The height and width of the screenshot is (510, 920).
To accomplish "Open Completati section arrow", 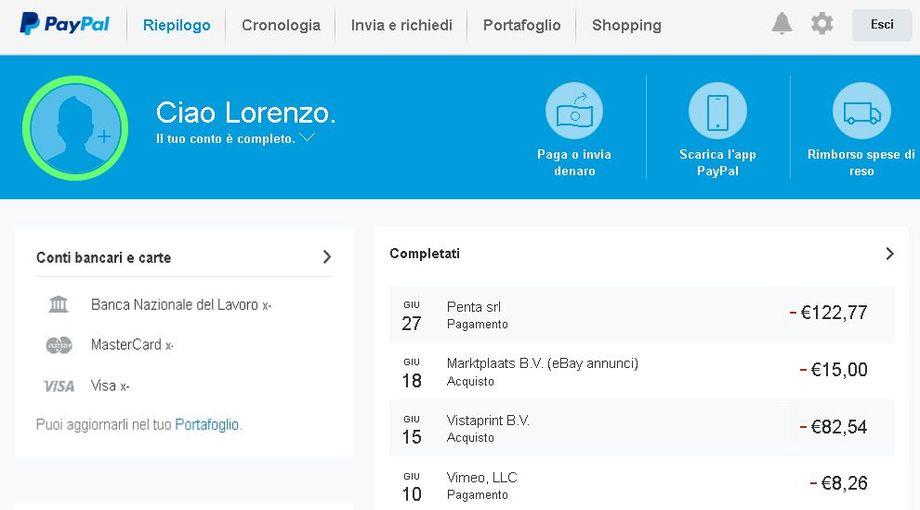I will [889, 254].
